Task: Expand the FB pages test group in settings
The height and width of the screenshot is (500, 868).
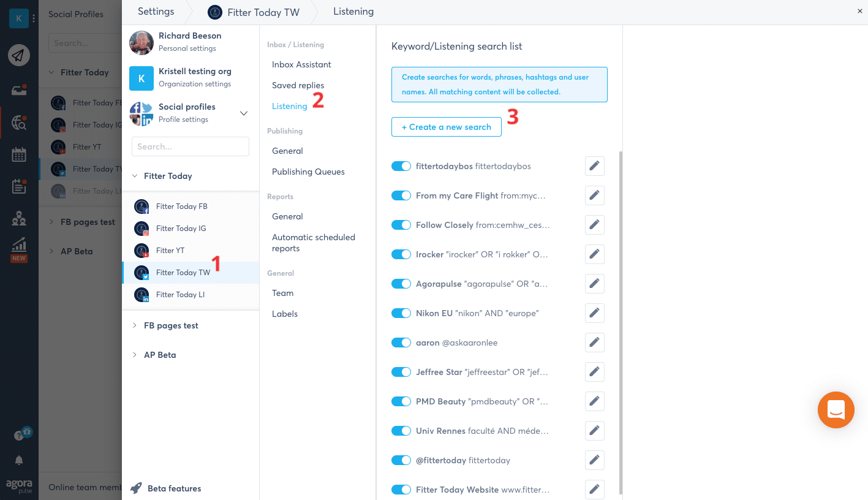Action: point(135,325)
